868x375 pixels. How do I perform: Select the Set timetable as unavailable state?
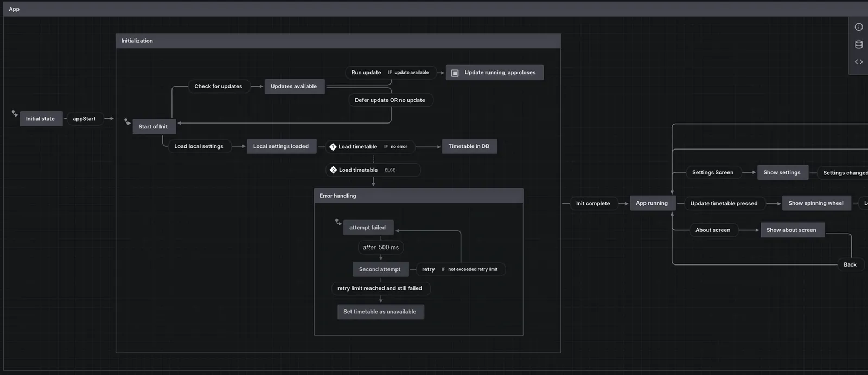point(380,312)
